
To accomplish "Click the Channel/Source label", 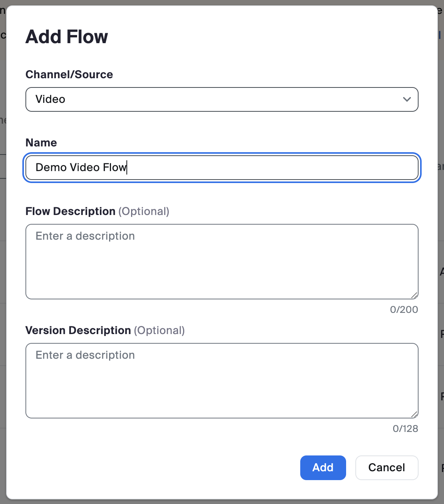I will pyautogui.click(x=69, y=74).
